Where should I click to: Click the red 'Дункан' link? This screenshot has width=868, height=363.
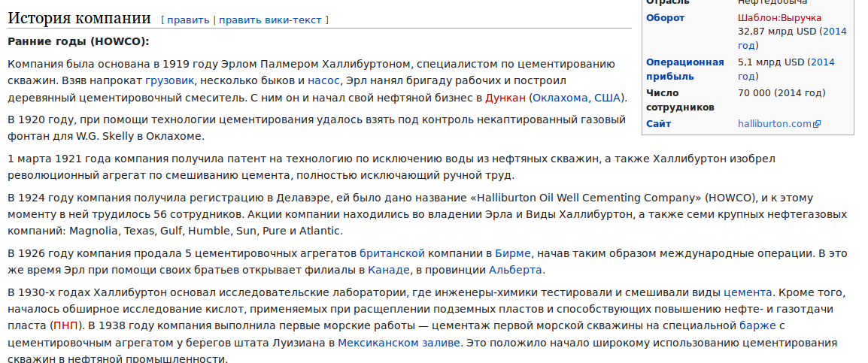tap(505, 98)
